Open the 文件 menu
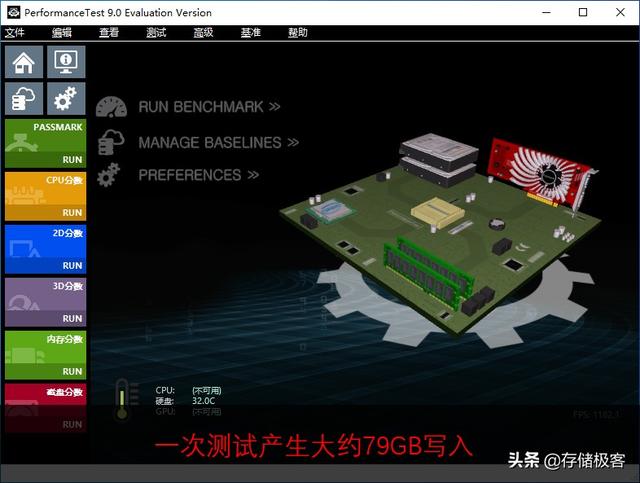This screenshot has height=483, width=640. 15,33
